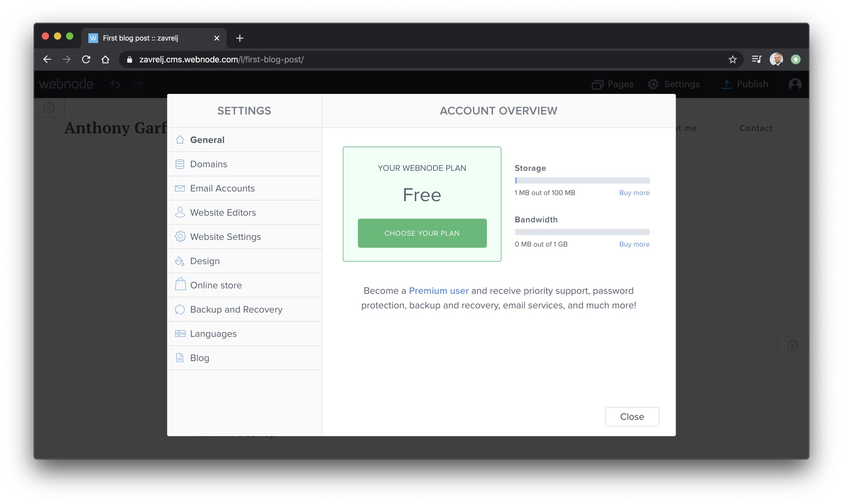The width and height of the screenshot is (843, 504).
Task: Click the database icon beside Domains
Action: pyautogui.click(x=180, y=164)
